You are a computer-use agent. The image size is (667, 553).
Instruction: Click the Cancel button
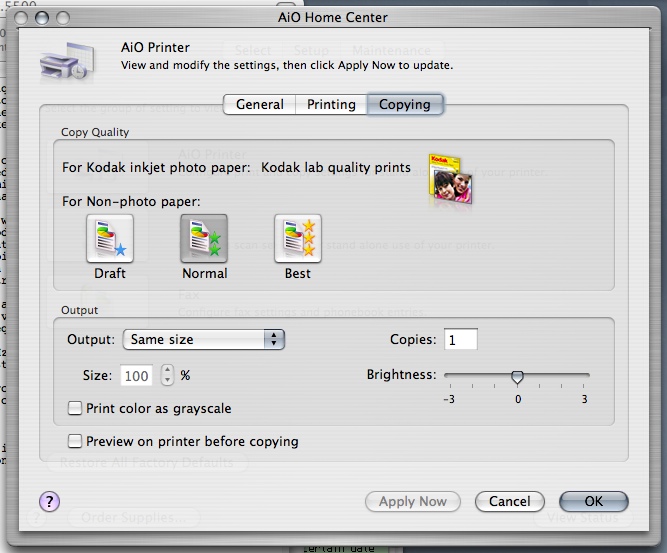[x=510, y=501]
